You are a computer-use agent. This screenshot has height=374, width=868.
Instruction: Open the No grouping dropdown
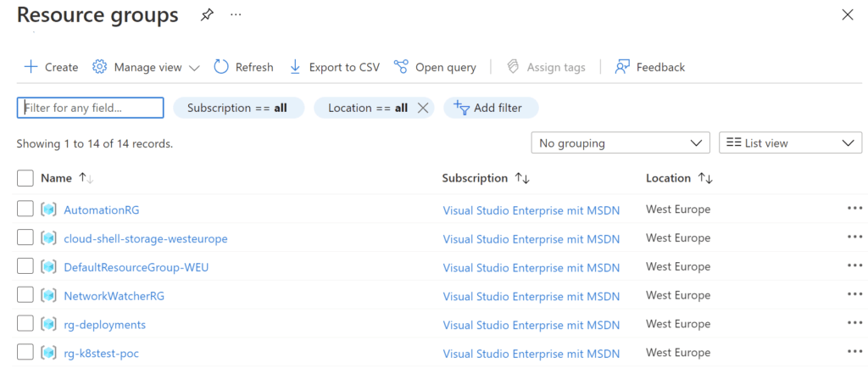620,143
